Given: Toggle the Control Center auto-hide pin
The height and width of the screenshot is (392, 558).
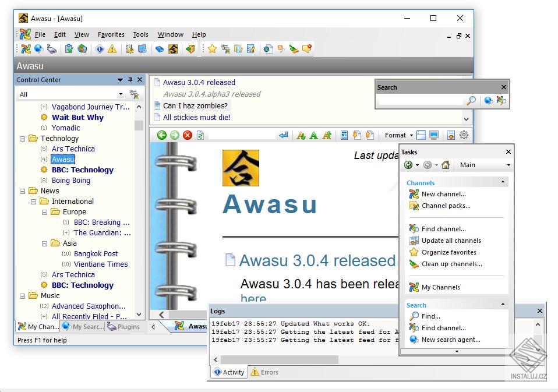Looking at the screenshot, I should pos(130,80).
